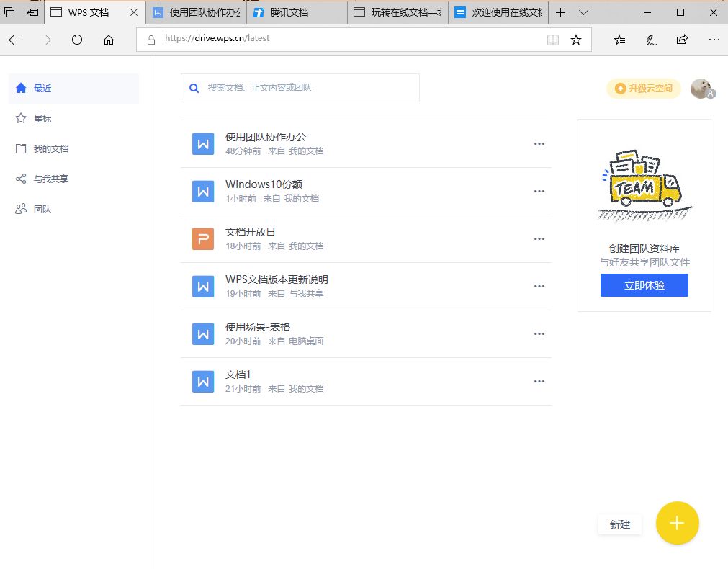Expand the browser tab list chevron
The width and height of the screenshot is (728, 569).
[x=583, y=12]
